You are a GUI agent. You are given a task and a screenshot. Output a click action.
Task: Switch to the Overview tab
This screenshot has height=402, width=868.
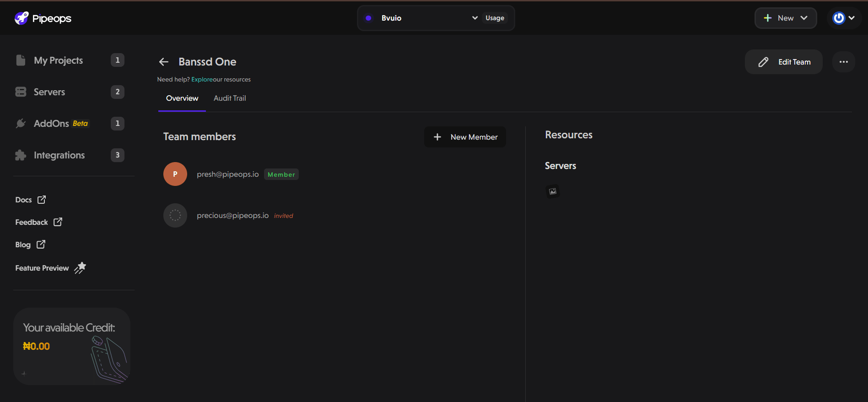pos(182,98)
